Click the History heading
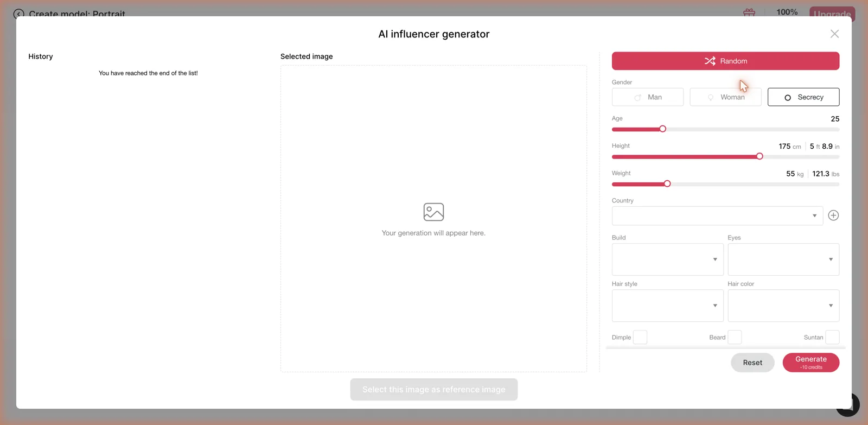Viewport: 868px width, 425px height. (41, 56)
